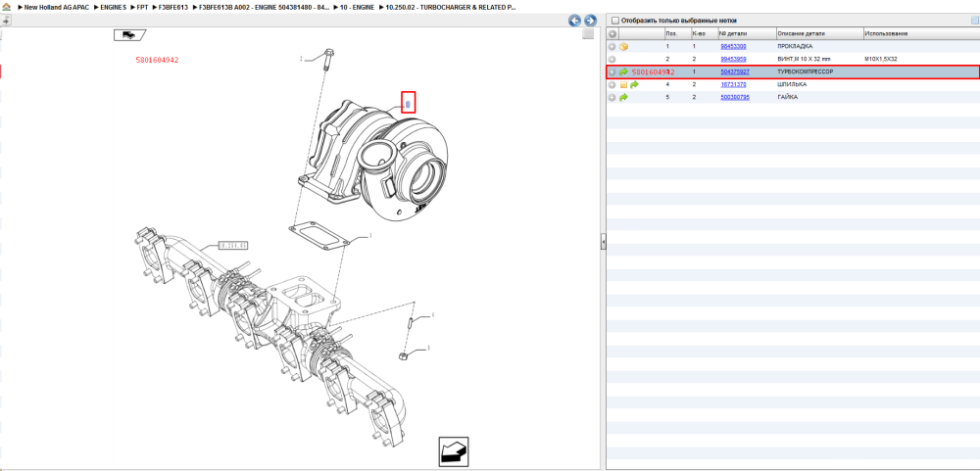Click the blue back navigation arrow
Image resolution: width=980 pixels, height=471 pixels.
(574, 21)
